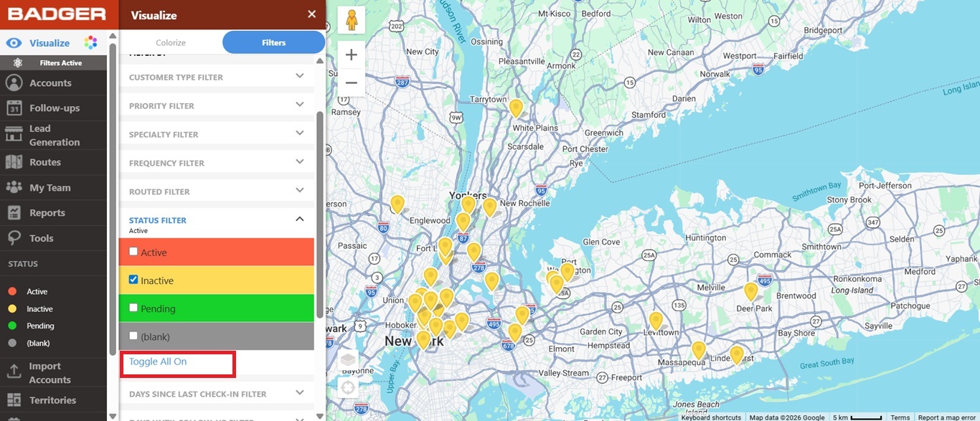Check the Active status checkbox
Image resolution: width=980 pixels, height=421 pixels.
point(133,252)
